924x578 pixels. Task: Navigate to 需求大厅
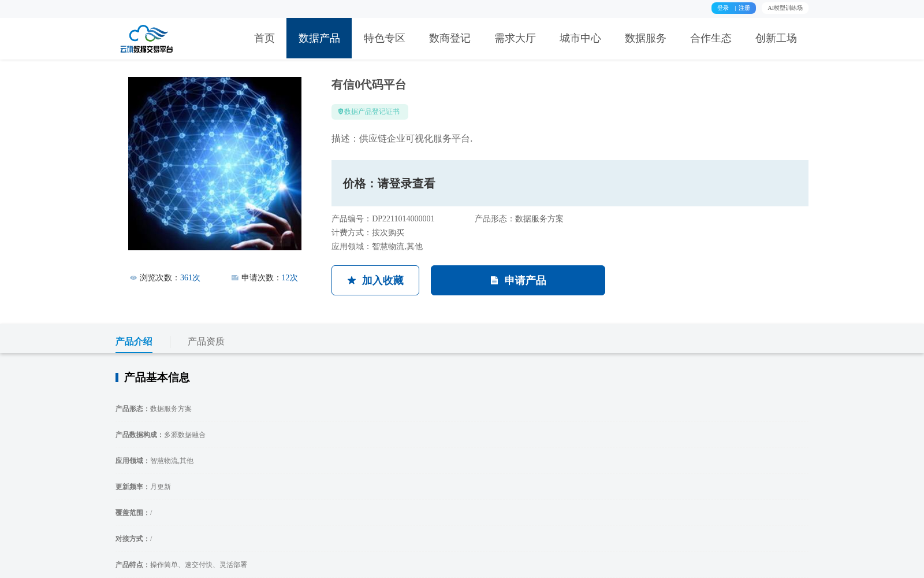click(x=515, y=38)
